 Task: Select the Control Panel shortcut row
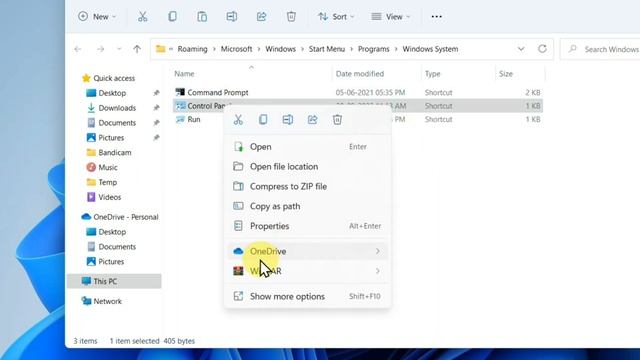click(358, 106)
